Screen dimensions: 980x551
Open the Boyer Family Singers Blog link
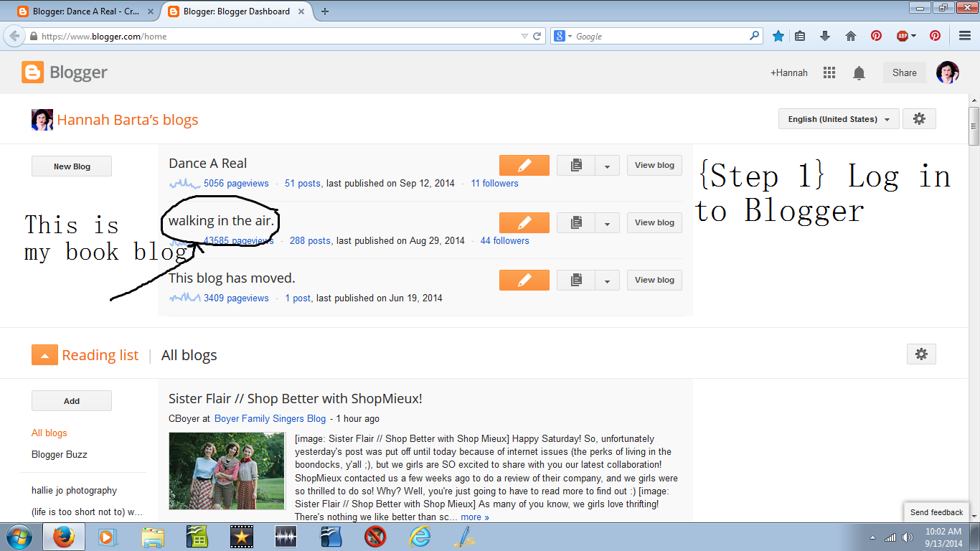[270, 418]
